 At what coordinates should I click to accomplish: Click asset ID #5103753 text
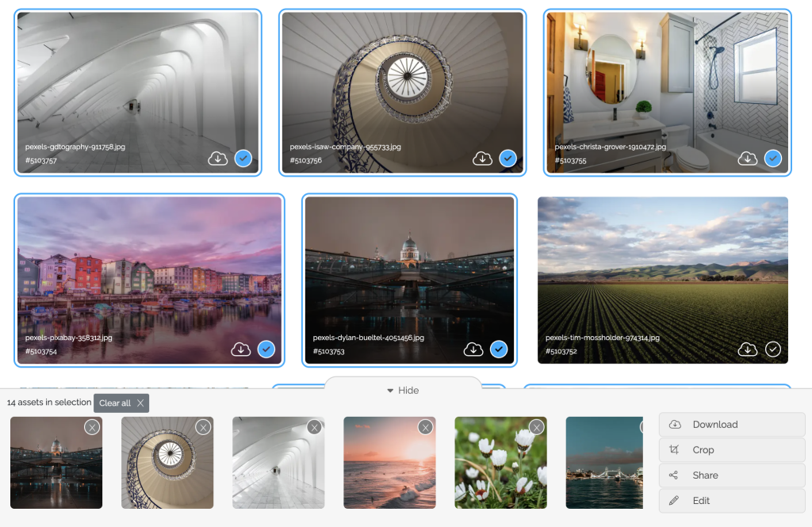pos(329,352)
